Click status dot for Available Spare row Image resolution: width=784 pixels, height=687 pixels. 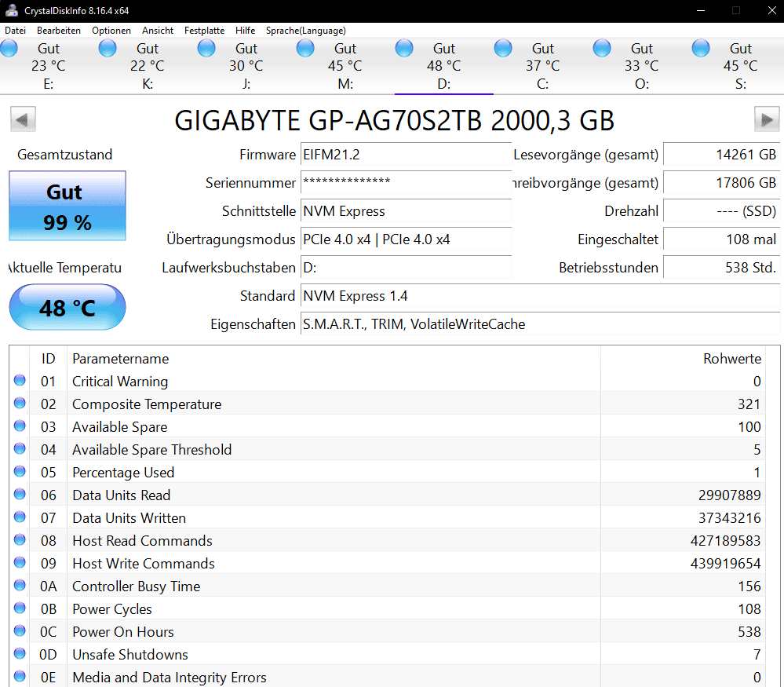20,426
